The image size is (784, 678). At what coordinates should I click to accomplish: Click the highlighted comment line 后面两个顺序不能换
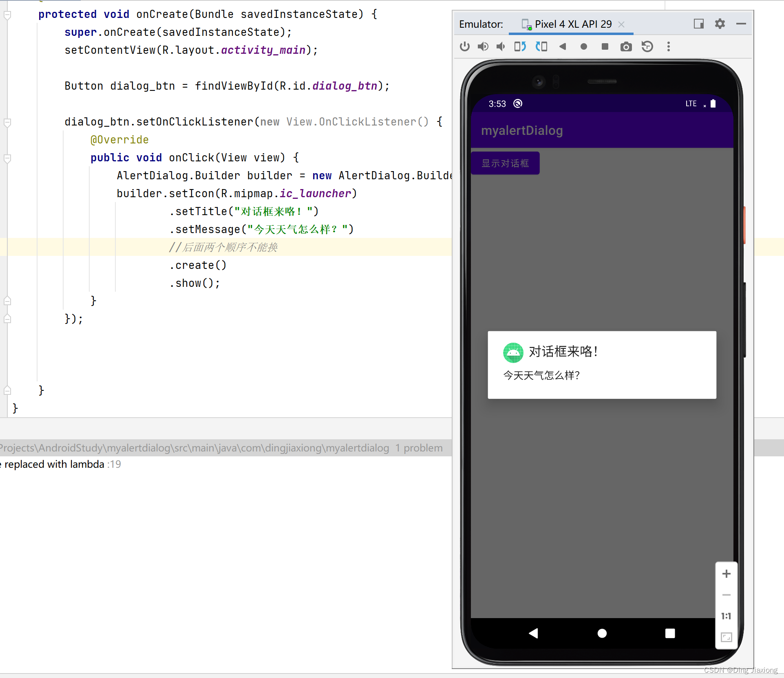pyautogui.click(x=223, y=247)
